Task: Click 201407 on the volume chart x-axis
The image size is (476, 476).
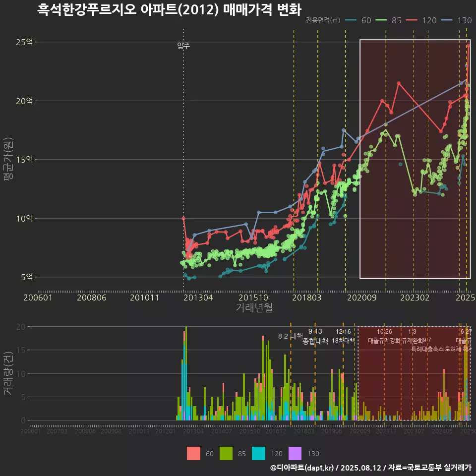Action: click(x=222, y=431)
